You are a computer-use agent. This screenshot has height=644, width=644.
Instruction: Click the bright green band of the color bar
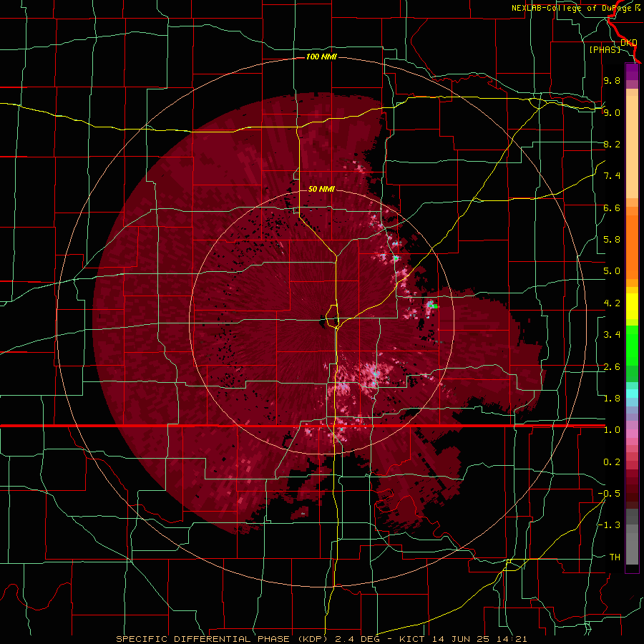(632, 346)
